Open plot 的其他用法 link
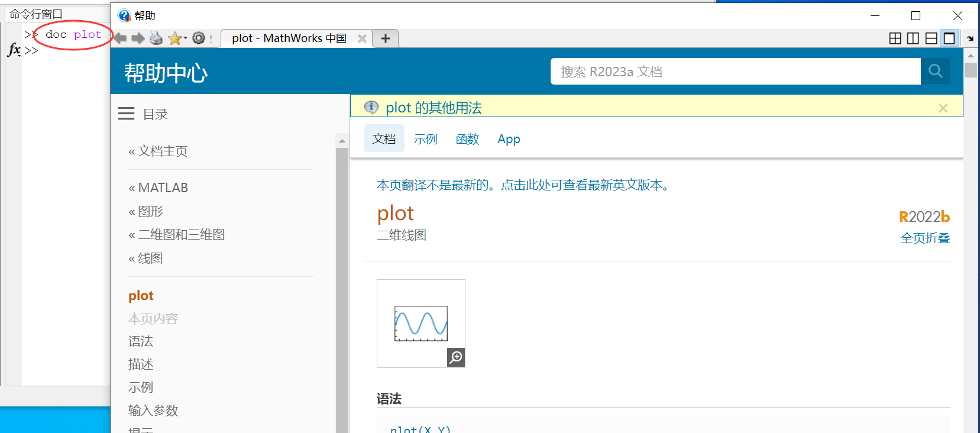This screenshot has height=433, width=980. coord(434,108)
